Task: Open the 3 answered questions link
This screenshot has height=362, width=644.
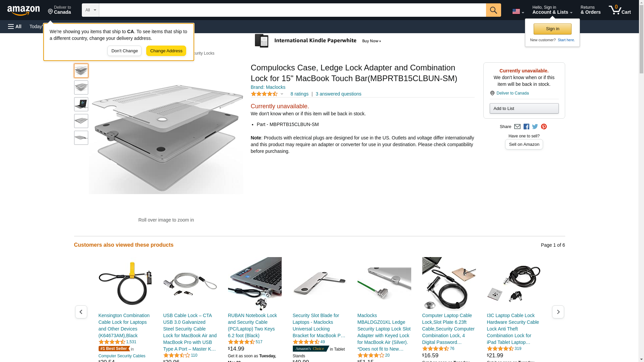Action: pyautogui.click(x=338, y=94)
